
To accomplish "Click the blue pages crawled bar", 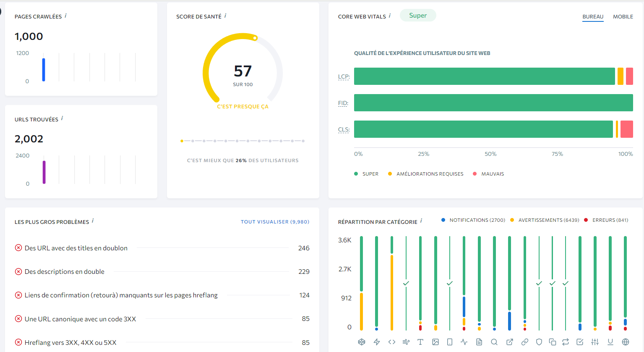I will pos(44,70).
